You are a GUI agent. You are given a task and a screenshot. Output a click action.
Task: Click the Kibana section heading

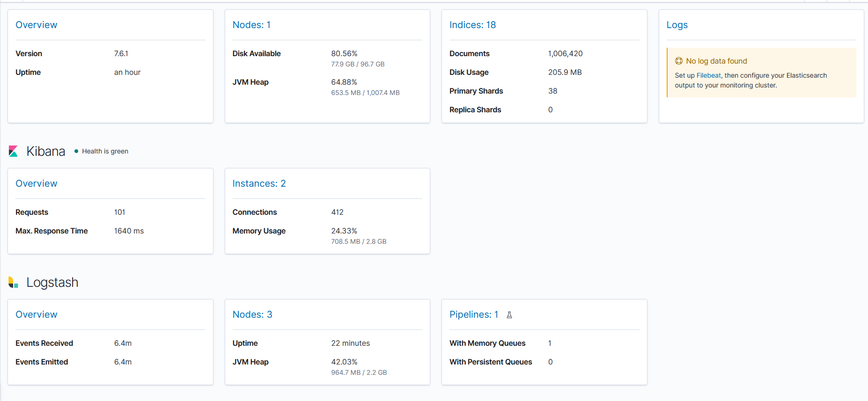coord(46,151)
